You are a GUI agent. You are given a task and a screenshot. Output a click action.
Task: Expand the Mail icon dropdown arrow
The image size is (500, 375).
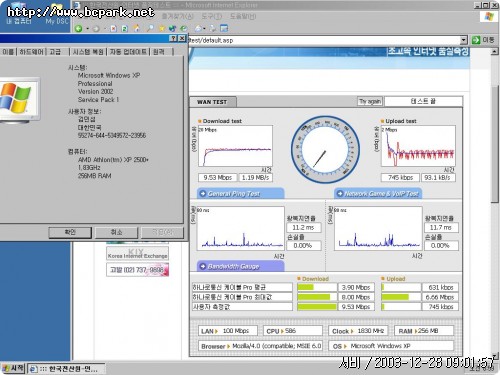[x=204, y=29]
